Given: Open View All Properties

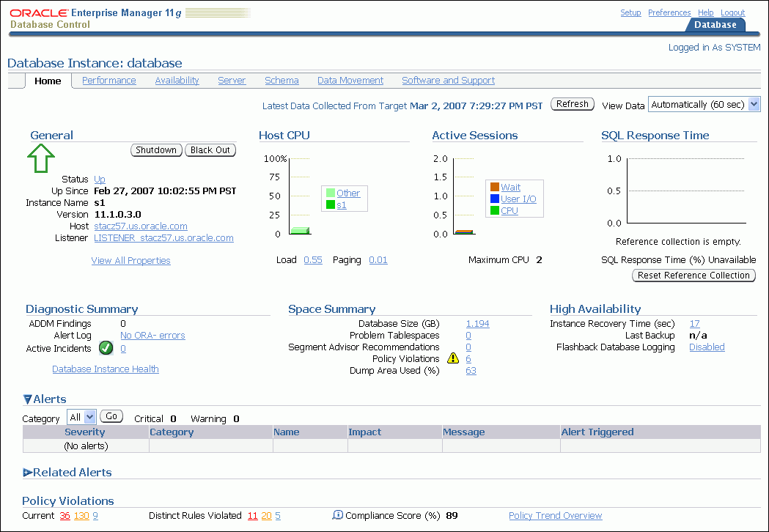Looking at the screenshot, I should 130,260.
